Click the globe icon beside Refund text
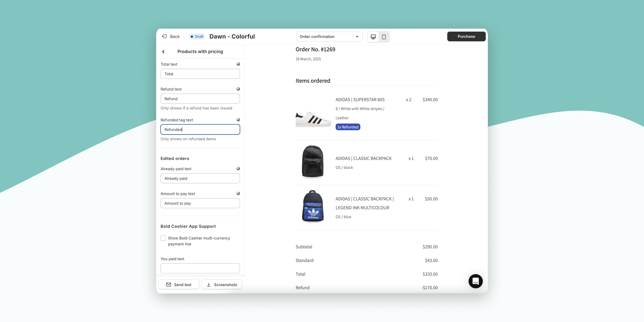 coord(238,89)
